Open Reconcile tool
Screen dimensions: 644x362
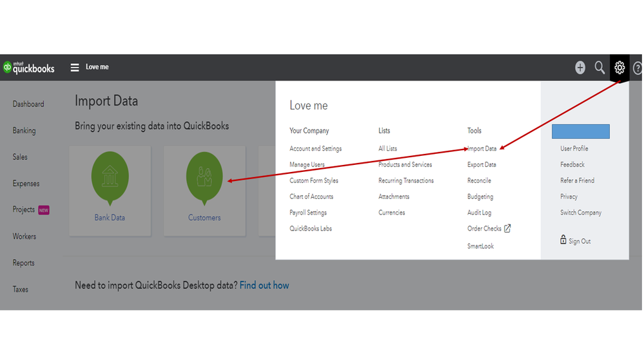(479, 180)
